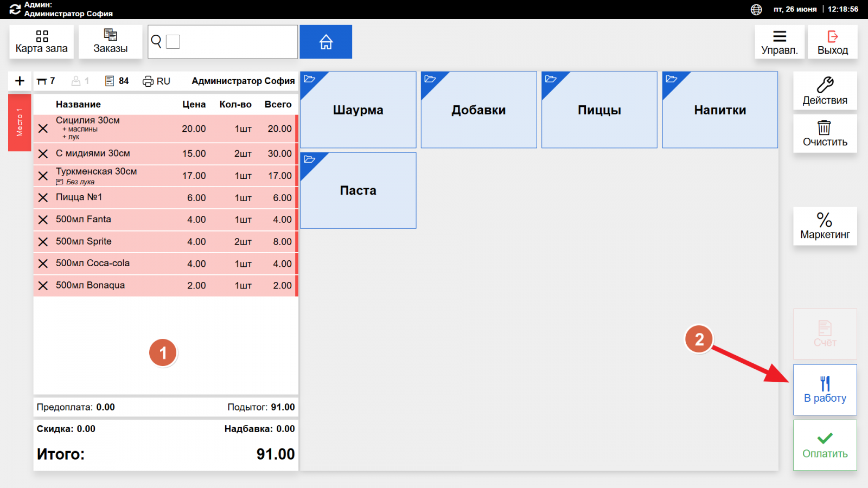The width and height of the screenshot is (868, 488).
Task: Remove the Пицца №1 item
Action: (x=43, y=198)
